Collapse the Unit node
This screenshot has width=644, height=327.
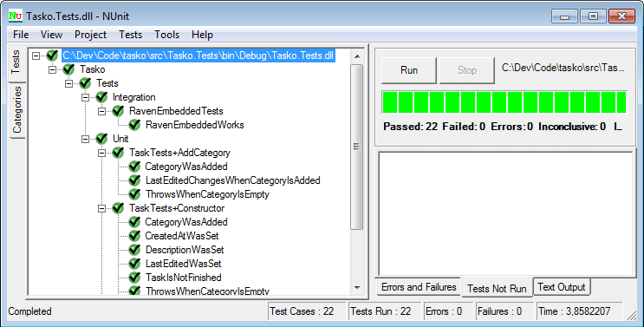point(86,139)
